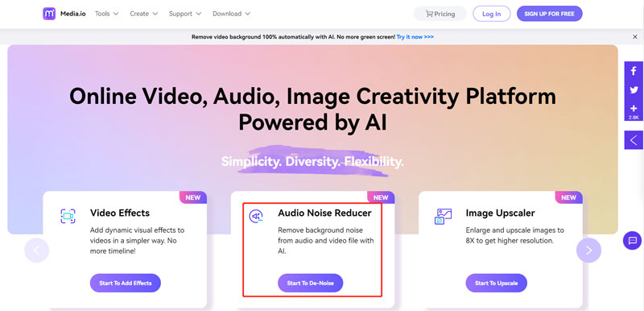Open the Audio Noise Reducer title
The image size is (644, 311).
[x=324, y=213]
